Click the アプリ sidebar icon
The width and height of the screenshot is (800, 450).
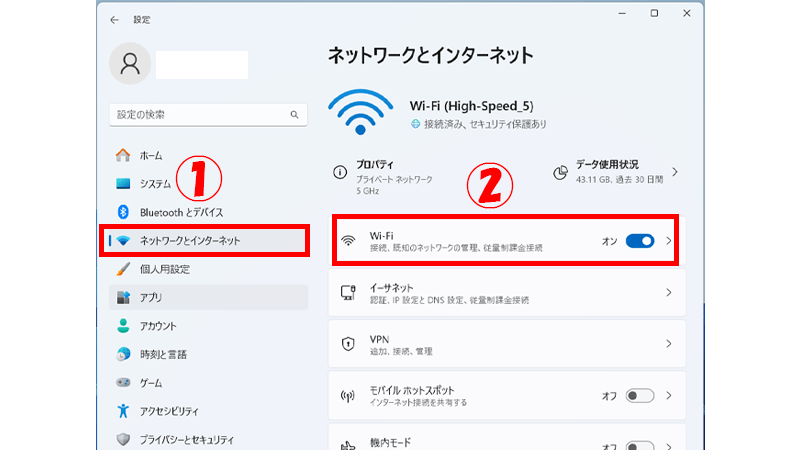(x=122, y=297)
